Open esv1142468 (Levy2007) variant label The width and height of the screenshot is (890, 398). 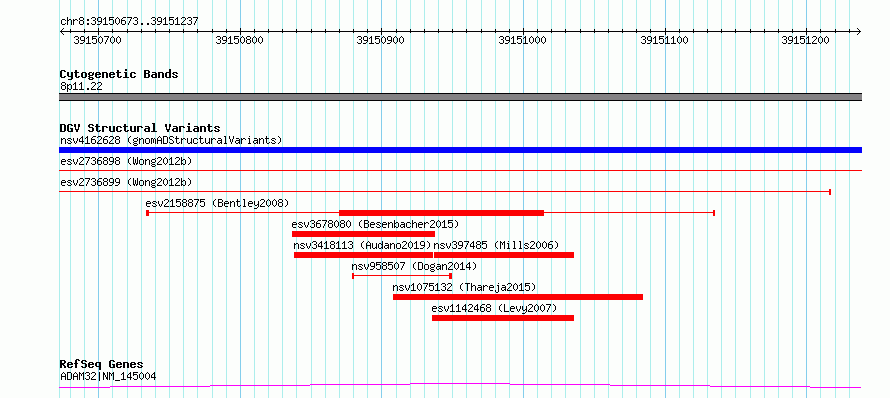[x=494, y=308]
